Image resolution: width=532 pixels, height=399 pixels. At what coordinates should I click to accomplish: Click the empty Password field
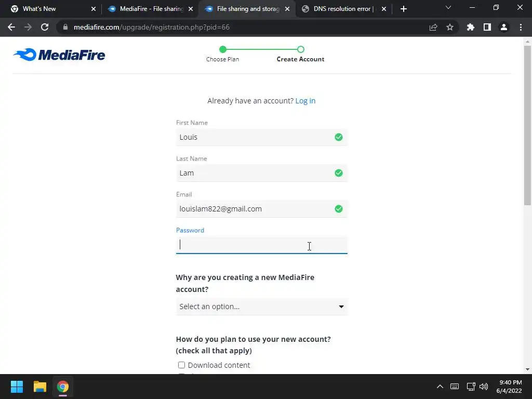262,245
